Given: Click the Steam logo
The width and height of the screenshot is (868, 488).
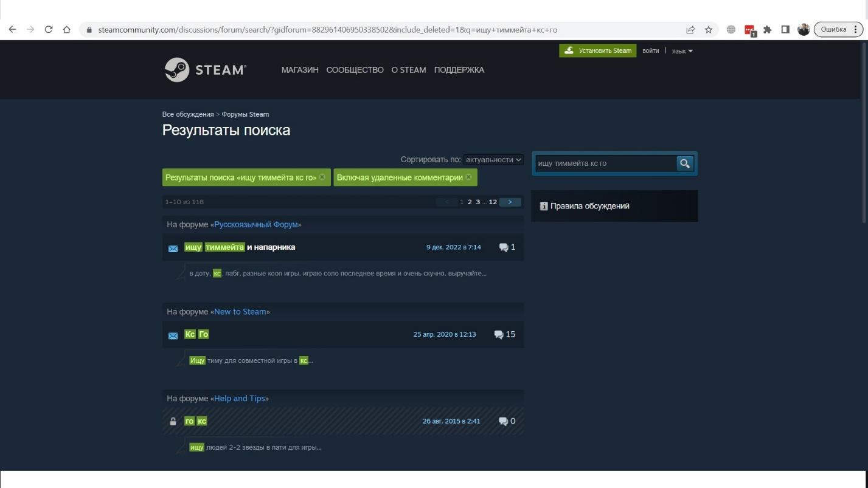Looking at the screenshot, I should 205,69.
